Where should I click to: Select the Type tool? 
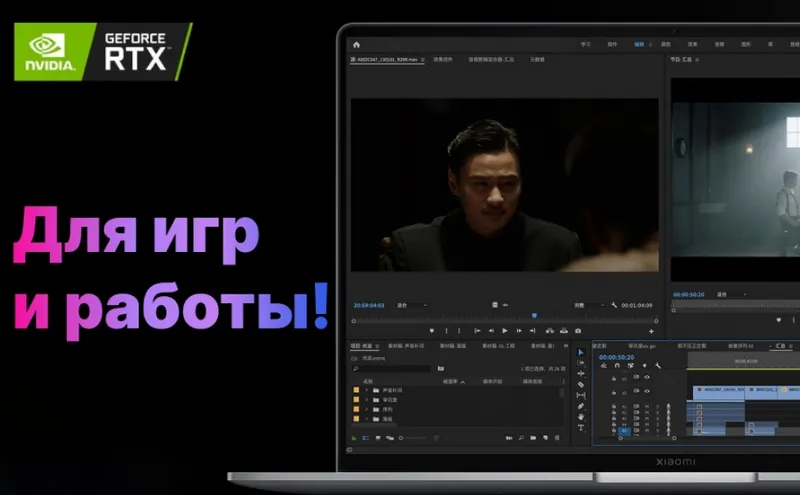coord(581,428)
